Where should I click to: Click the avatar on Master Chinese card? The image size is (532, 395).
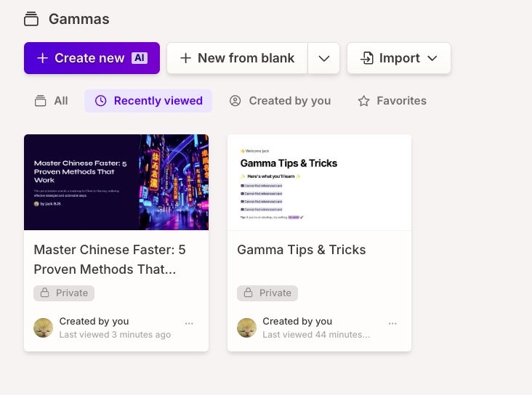44,327
